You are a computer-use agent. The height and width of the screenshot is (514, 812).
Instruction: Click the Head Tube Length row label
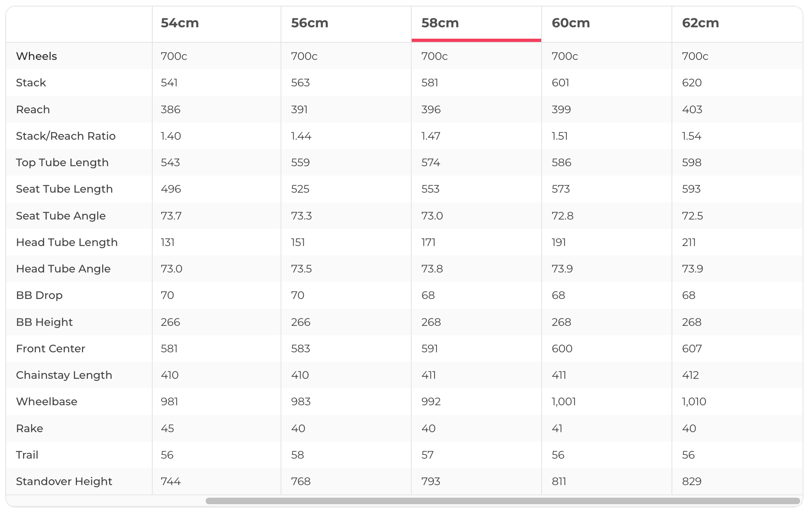pyautogui.click(x=67, y=242)
